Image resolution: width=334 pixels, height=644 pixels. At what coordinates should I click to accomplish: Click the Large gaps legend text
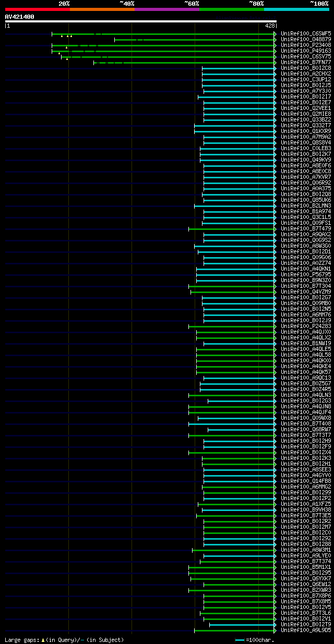click(x=64, y=639)
